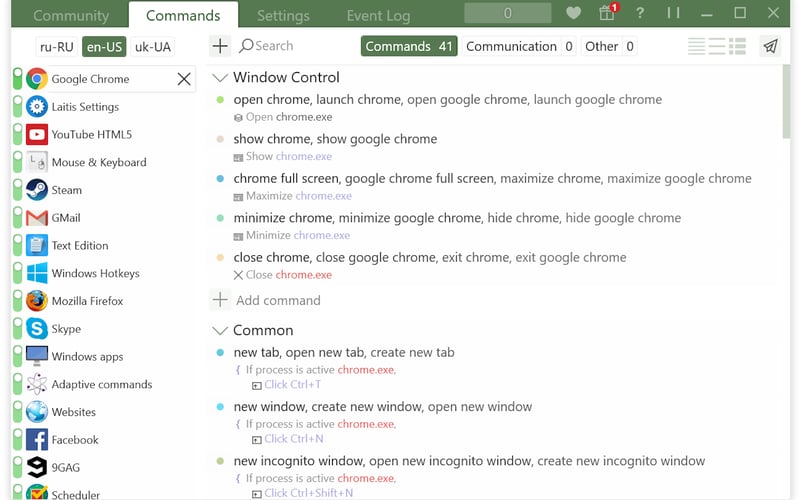Select the 'new incognito window' command
Viewport: 800px width, 500px height.
pos(469,461)
